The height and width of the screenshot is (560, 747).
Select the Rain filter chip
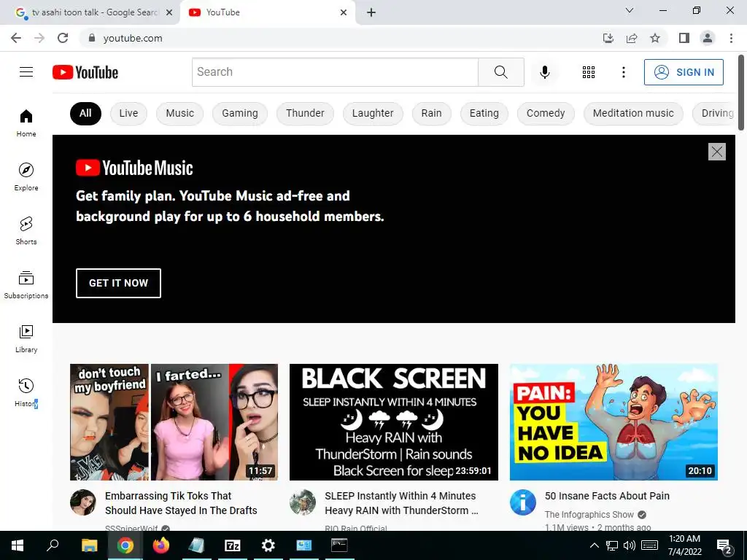click(431, 113)
